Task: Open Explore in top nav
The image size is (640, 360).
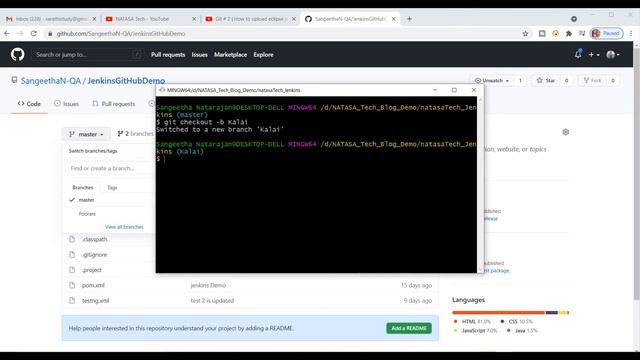Action: point(263,54)
